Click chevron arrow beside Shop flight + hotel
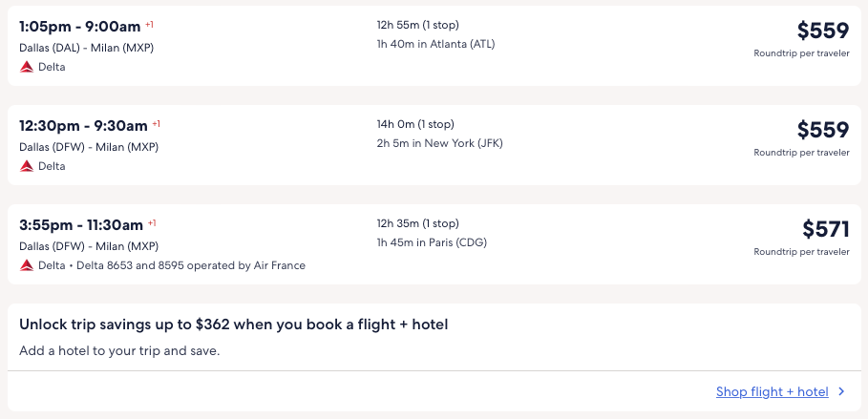The width and height of the screenshot is (868, 419). 841,391
